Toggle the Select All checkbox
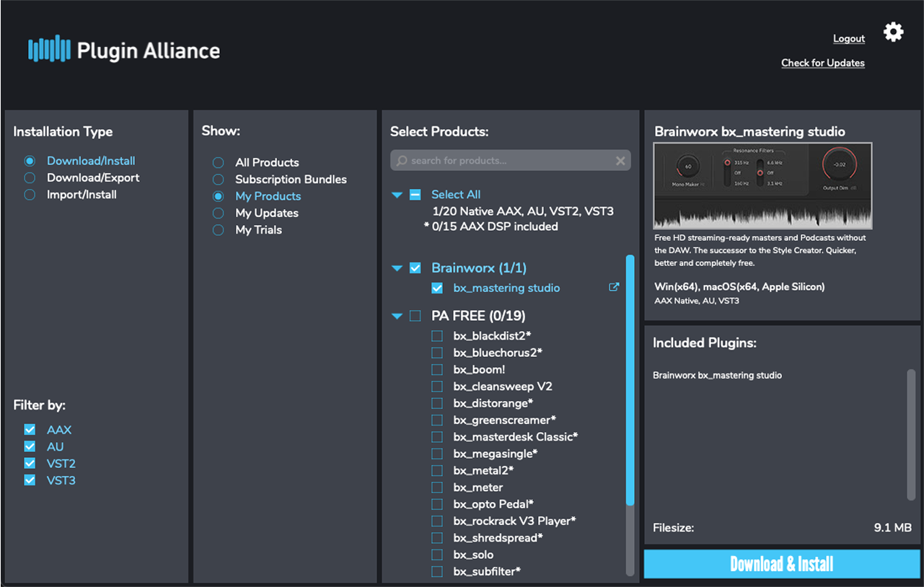Screen dimensions: 924x587 (415, 195)
